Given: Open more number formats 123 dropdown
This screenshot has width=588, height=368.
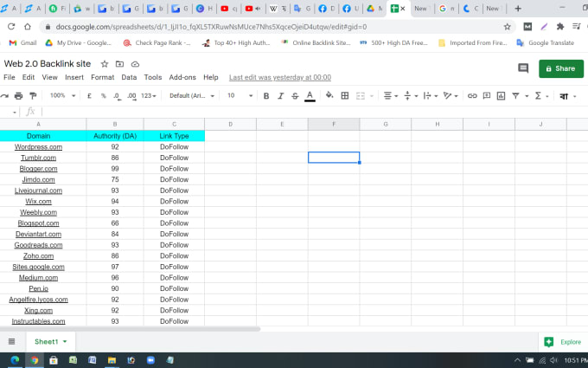Looking at the screenshot, I should (x=149, y=96).
